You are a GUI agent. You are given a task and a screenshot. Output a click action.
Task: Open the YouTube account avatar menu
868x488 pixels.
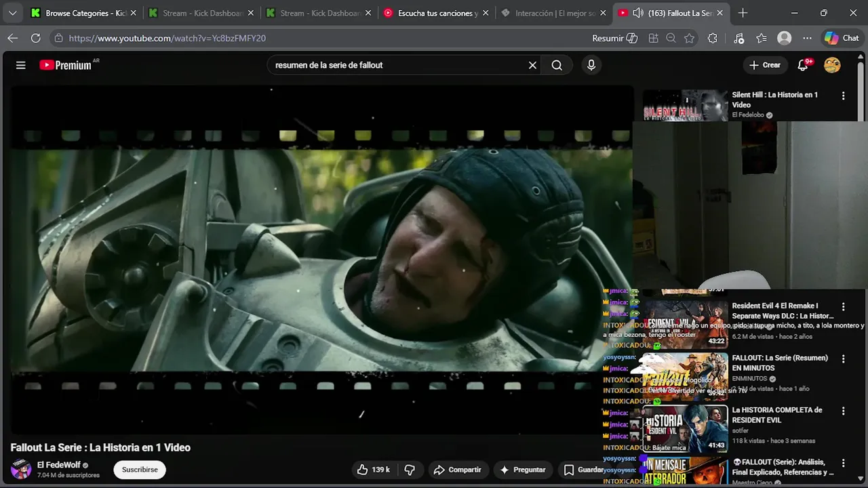(832, 65)
